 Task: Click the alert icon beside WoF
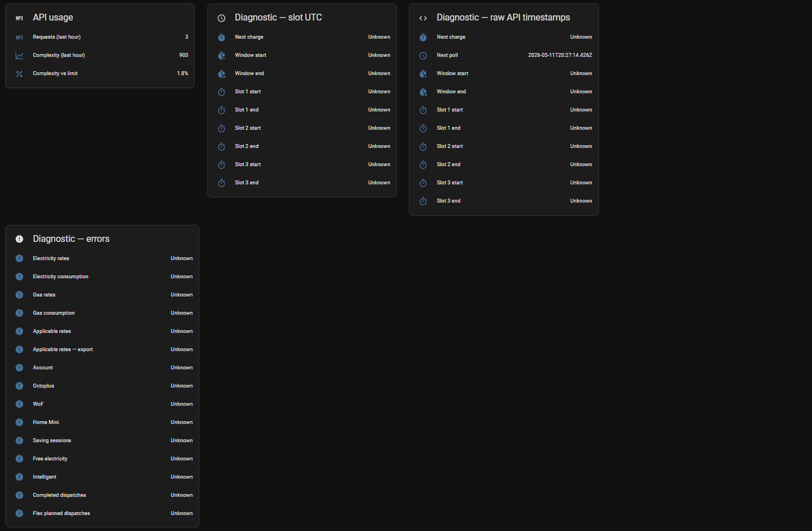pos(19,404)
